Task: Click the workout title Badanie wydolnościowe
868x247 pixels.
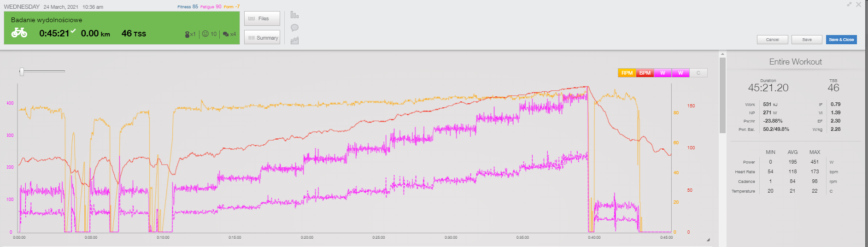Action: [47, 20]
